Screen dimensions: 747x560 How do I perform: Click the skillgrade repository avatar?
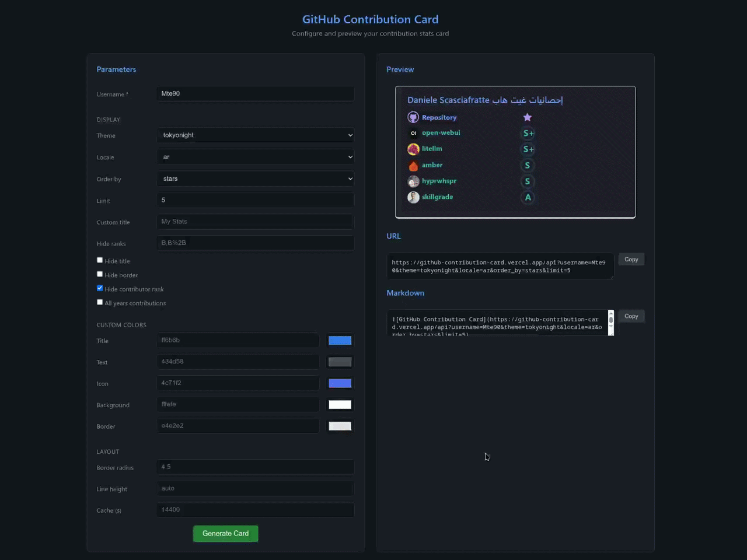coord(413,197)
